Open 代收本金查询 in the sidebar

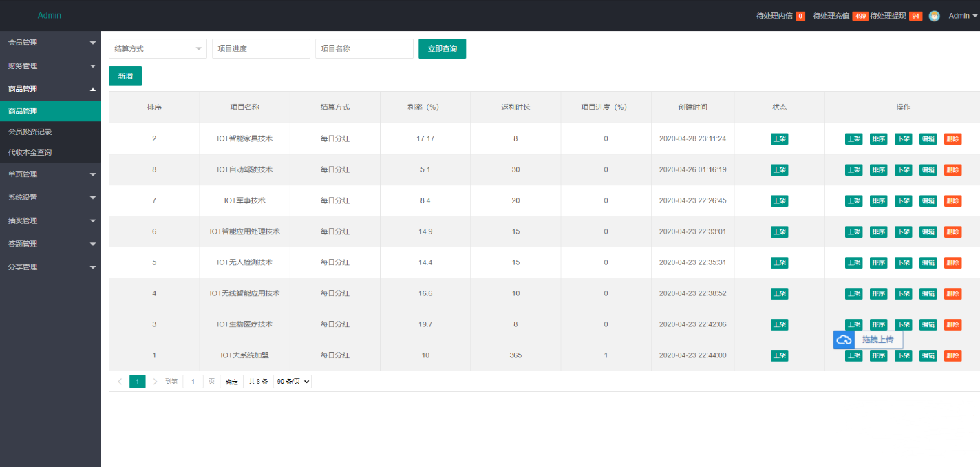point(30,152)
